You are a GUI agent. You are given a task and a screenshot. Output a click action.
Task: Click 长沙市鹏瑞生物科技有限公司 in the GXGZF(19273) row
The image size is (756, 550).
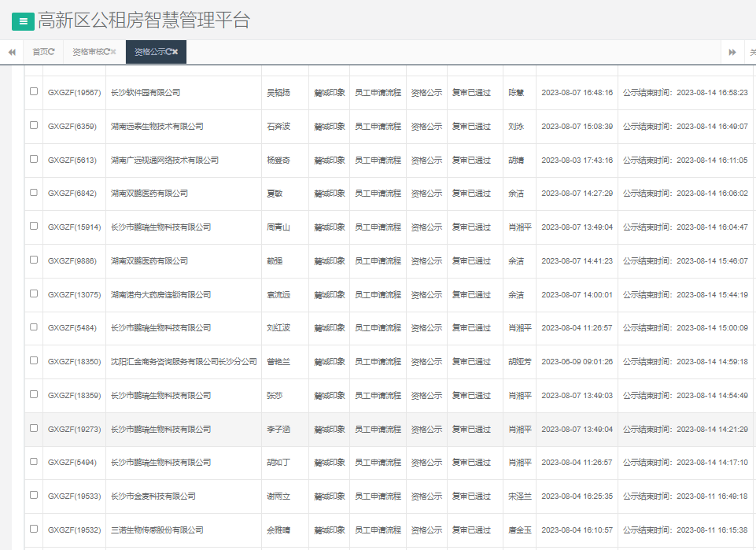(161, 429)
